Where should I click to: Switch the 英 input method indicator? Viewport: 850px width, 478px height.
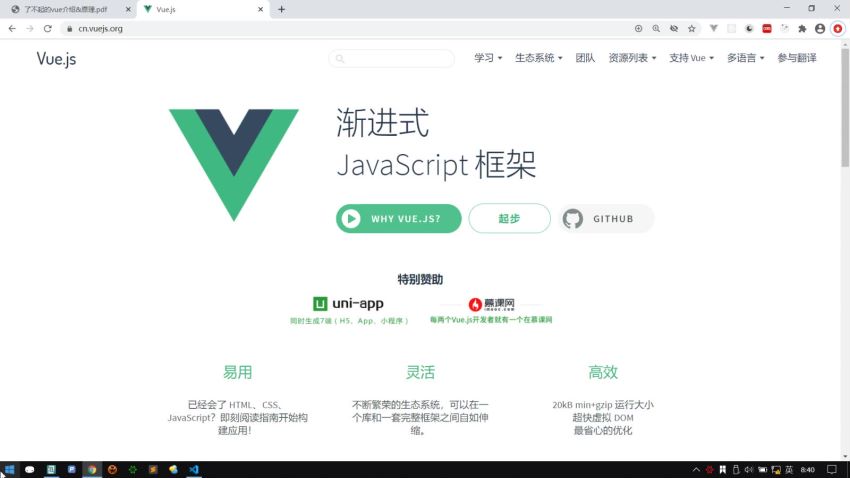(789, 470)
